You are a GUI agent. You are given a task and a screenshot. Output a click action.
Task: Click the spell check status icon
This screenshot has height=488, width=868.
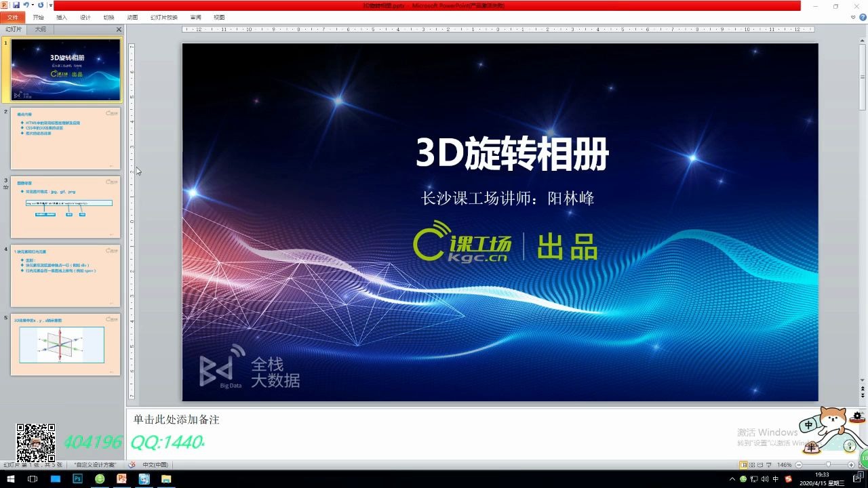(x=132, y=465)
